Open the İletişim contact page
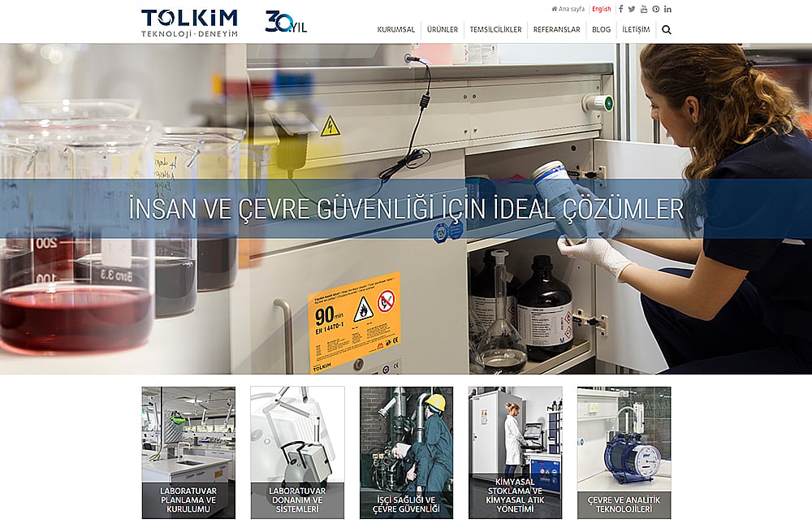 click(636, 29)
